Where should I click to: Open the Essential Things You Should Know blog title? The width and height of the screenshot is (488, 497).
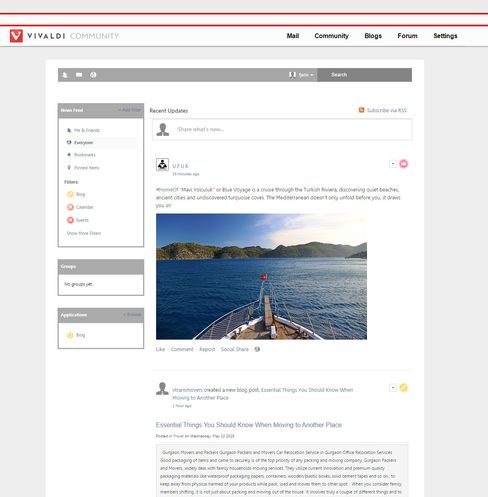249,425
